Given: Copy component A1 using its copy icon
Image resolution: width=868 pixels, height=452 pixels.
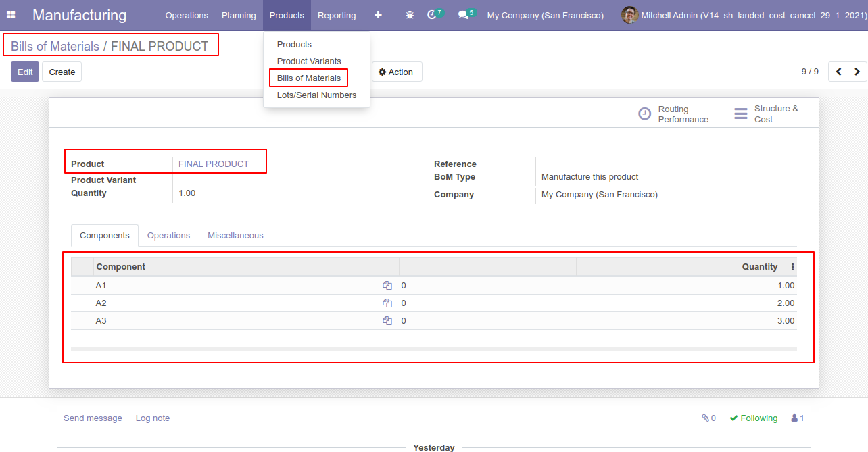Looking at the screenshot, I should pyautogui.click(x=387, y=286).
